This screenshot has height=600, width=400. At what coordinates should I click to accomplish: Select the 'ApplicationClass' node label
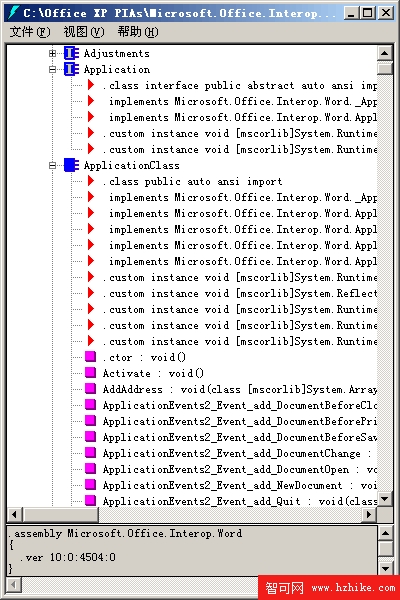(x=132, y=166)
